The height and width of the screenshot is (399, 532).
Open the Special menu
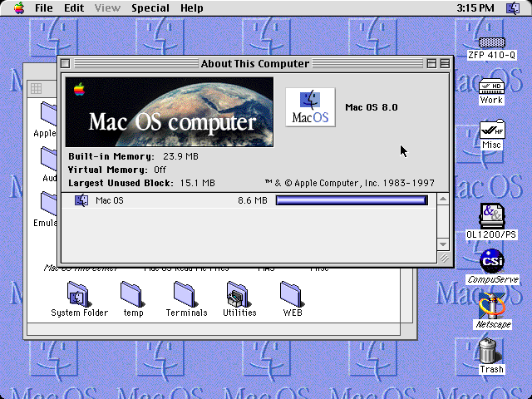pyautogui.click(x=150, y=7)
